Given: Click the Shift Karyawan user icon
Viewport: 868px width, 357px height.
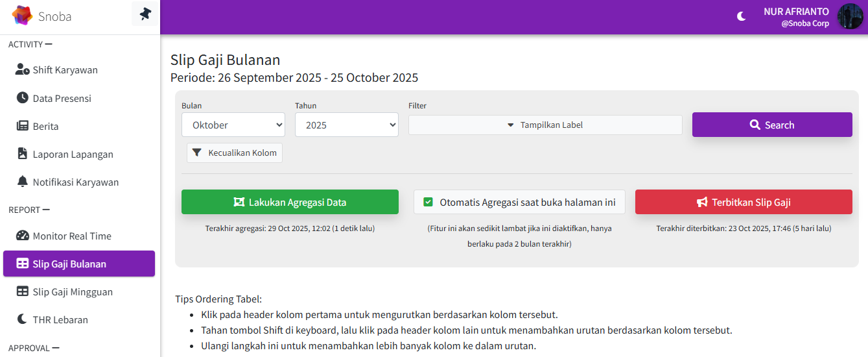Looking at the screenshot, I should [23, 70].
